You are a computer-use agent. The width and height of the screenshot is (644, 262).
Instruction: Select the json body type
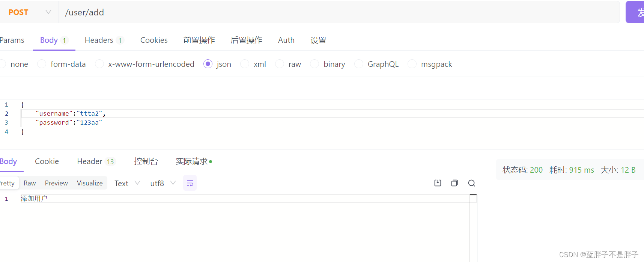217,64
